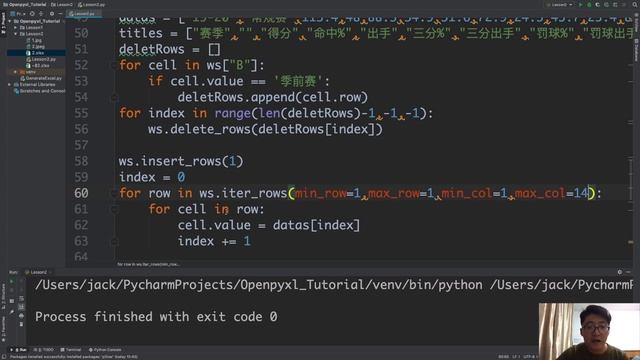Hide the Run panel with the minus icon
Viewport: 640px width, 360px height.
pos(629,272)
